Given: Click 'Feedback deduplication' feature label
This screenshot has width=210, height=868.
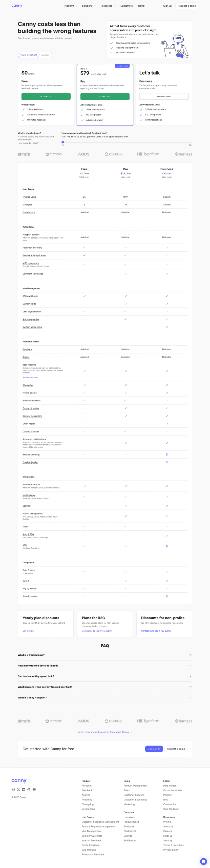Looking at the screenshot, I should click(x=34, y=255).
